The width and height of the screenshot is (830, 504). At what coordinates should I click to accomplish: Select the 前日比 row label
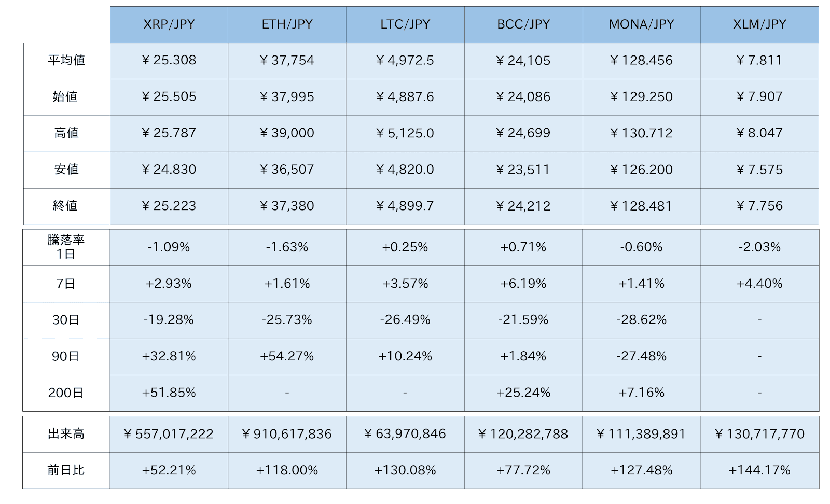tap(66, 470)
